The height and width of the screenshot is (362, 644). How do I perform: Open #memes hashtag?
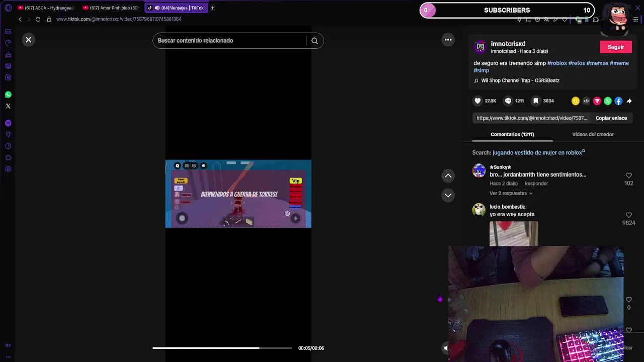click(597, 63)
